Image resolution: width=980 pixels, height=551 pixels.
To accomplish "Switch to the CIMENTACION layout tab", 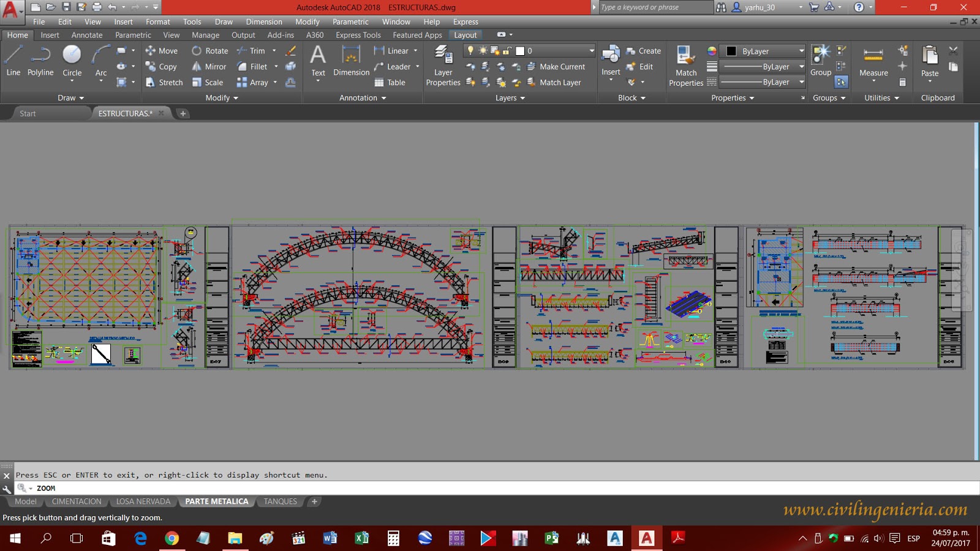I will (x=77, y=501).
